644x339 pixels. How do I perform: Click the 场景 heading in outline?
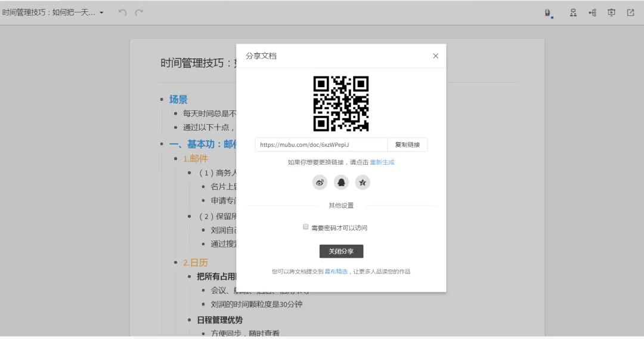coord(178,100)
